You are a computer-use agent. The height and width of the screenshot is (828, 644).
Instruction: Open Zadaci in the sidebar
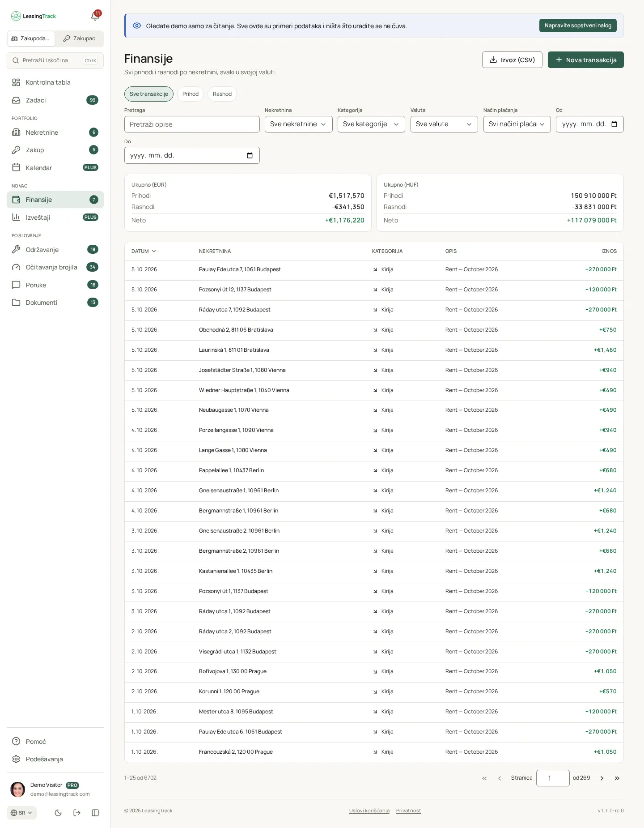tap(55, 100)
